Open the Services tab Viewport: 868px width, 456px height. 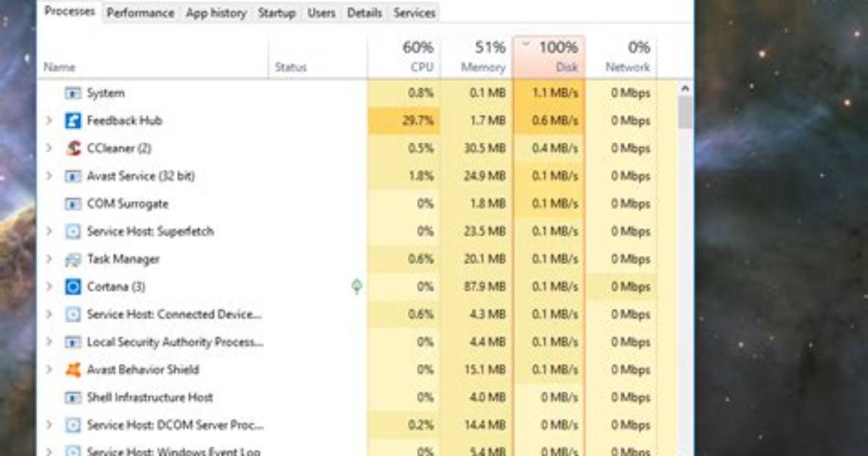(414, 13)
